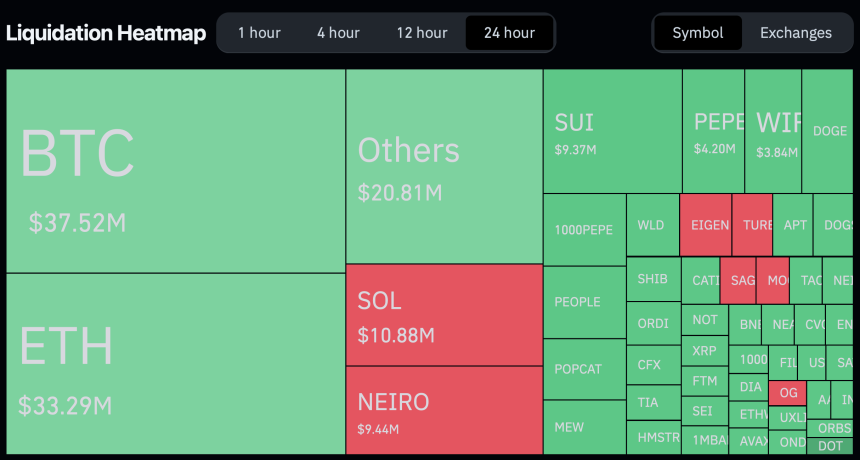Select the 1 hour timeframe tab
The height and width of the screenshot is (460, 860).
259,33
